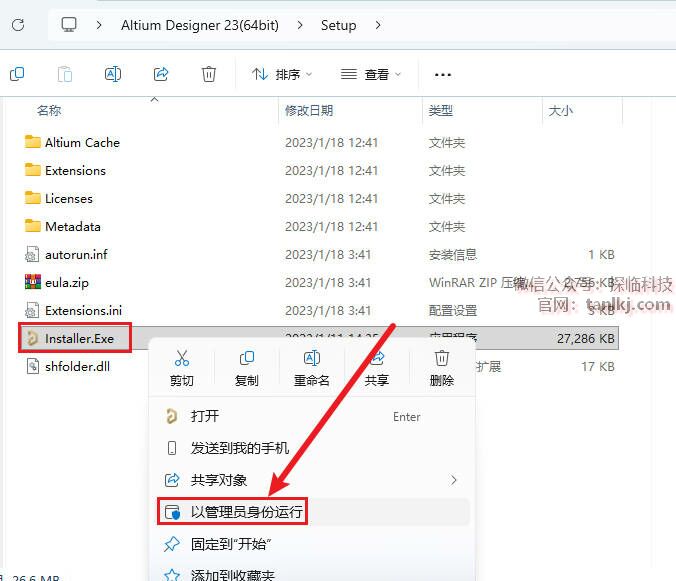Click the toolbar Copy icon
Image resolution: width=676 pixels, height=581 pixels.
coord(17,74)
